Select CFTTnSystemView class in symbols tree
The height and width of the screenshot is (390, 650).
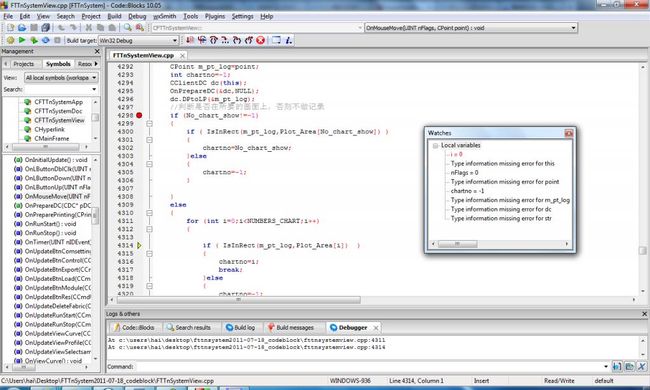click(x=59, y=120)
